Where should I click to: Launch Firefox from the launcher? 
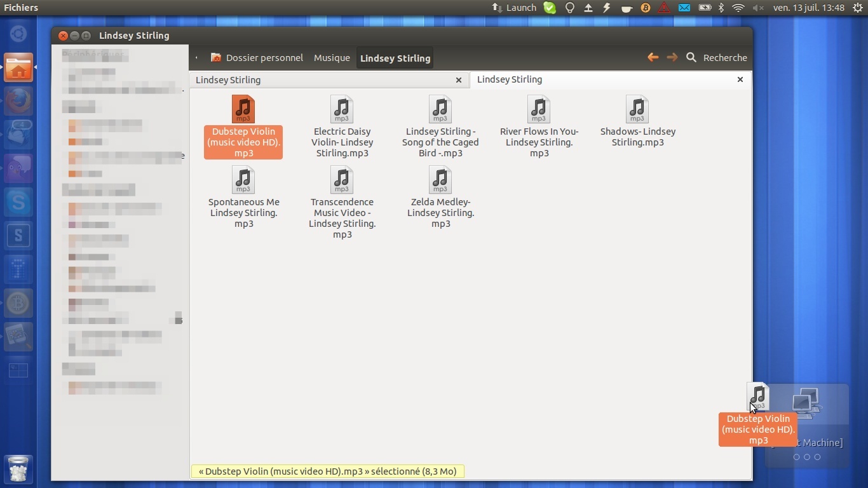(x=18, y=102)
